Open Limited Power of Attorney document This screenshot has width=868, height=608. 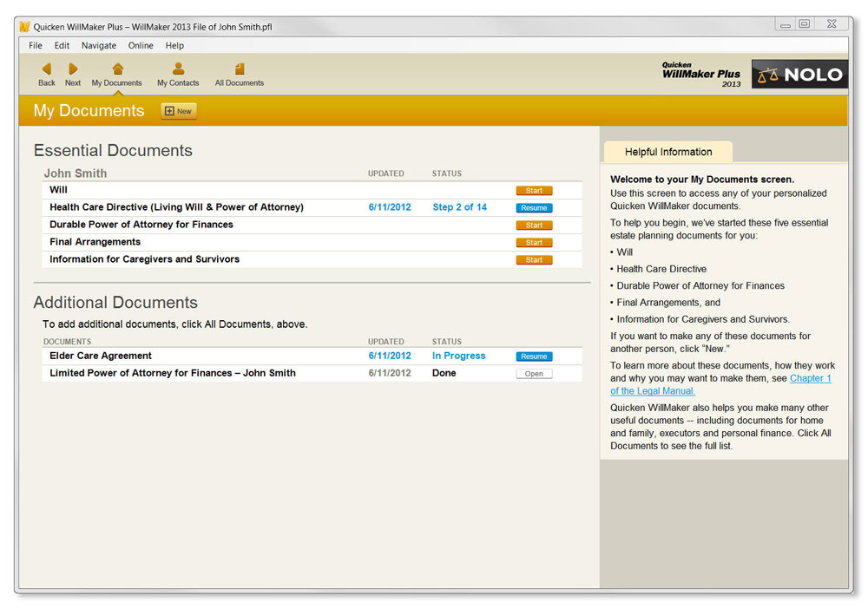(534, 374)
